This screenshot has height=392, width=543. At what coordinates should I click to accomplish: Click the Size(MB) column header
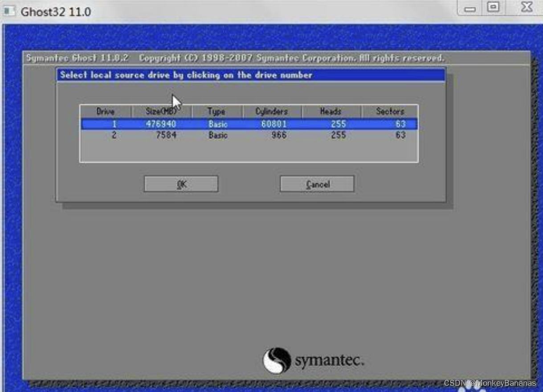pyautogui.click(x=161, y=111)
